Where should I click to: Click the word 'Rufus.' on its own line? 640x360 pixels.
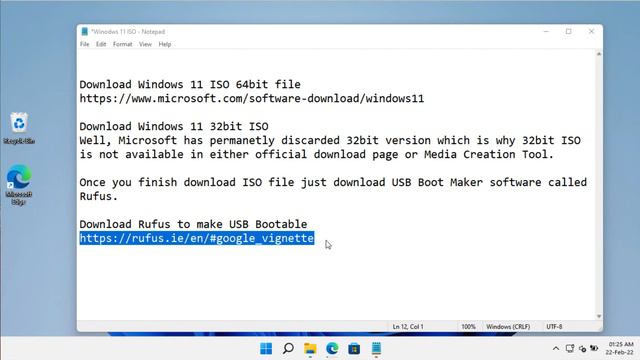[98, 196]
